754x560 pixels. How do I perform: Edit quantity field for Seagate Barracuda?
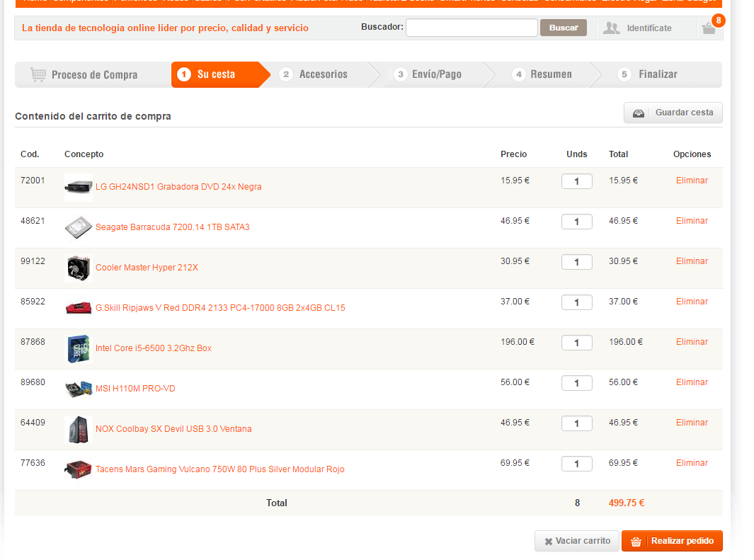[576, 222]
